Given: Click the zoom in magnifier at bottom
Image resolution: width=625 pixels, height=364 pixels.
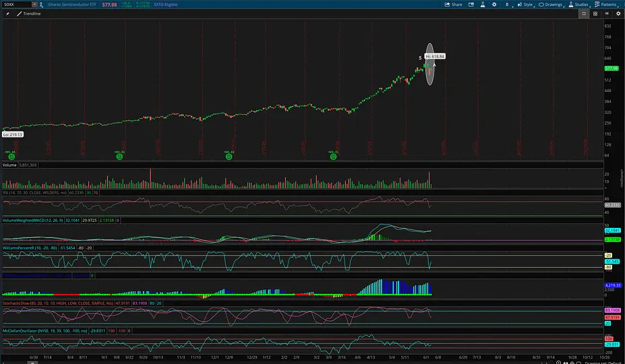Looking at the screenshot, I should (x=558, y=363).
